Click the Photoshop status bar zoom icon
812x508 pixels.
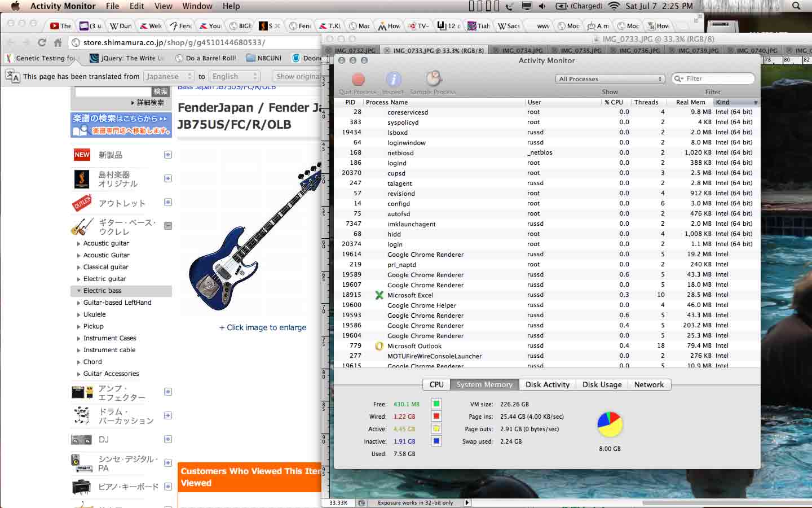[361, 502]
